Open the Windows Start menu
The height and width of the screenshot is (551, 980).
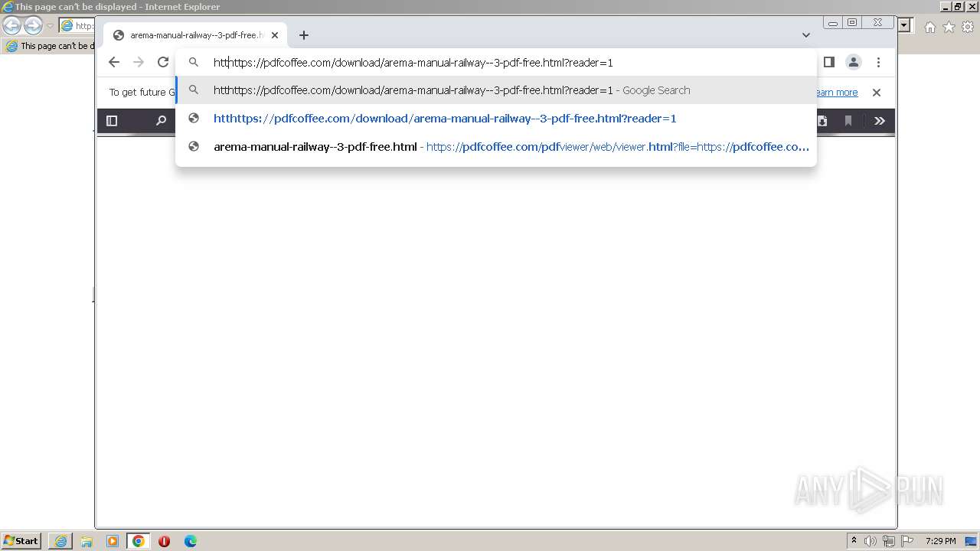(x=21, y=541)
